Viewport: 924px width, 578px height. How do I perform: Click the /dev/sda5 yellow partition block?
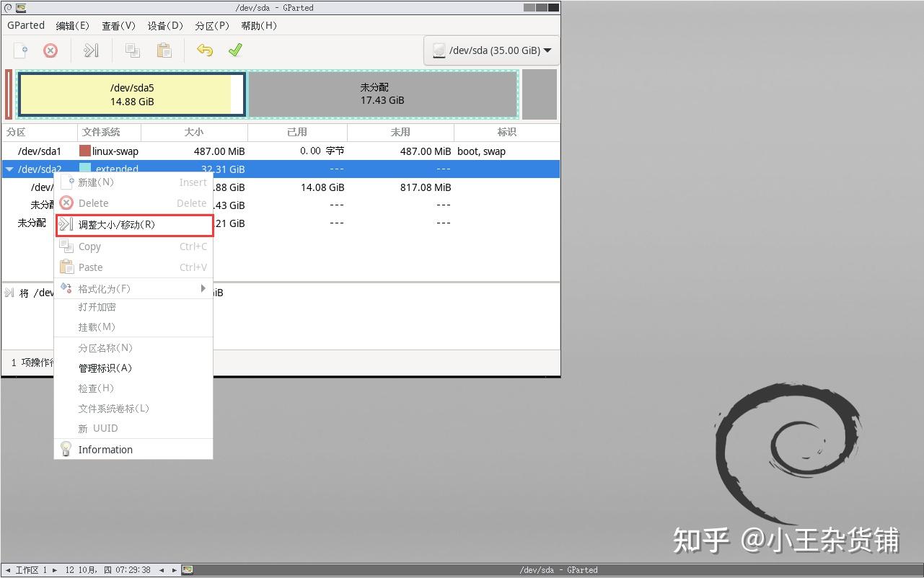click(132, 94)
